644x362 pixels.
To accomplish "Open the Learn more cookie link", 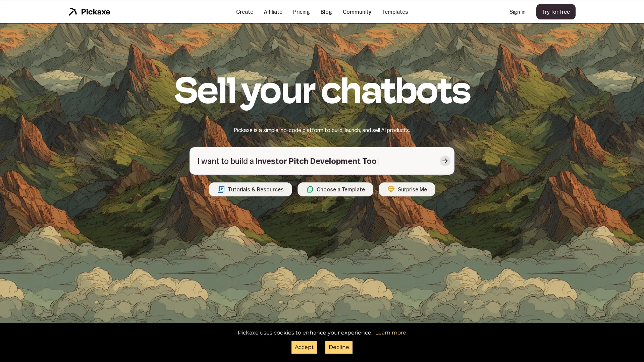I will pos(390,333).
